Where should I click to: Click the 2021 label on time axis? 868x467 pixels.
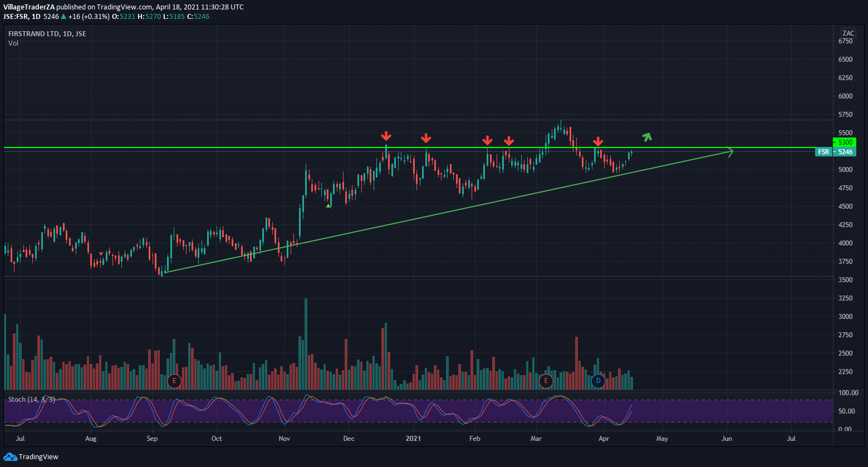414,439
